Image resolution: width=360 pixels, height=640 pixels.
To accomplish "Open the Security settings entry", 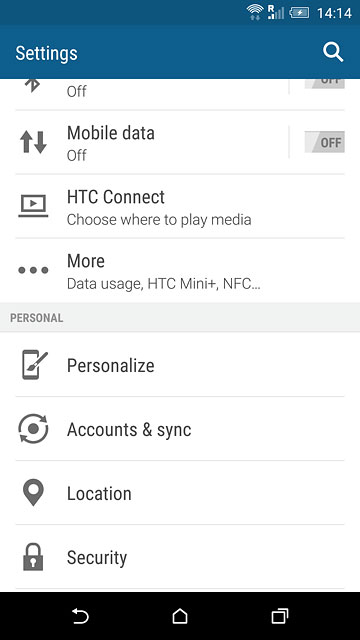I will tap(180, 557).
